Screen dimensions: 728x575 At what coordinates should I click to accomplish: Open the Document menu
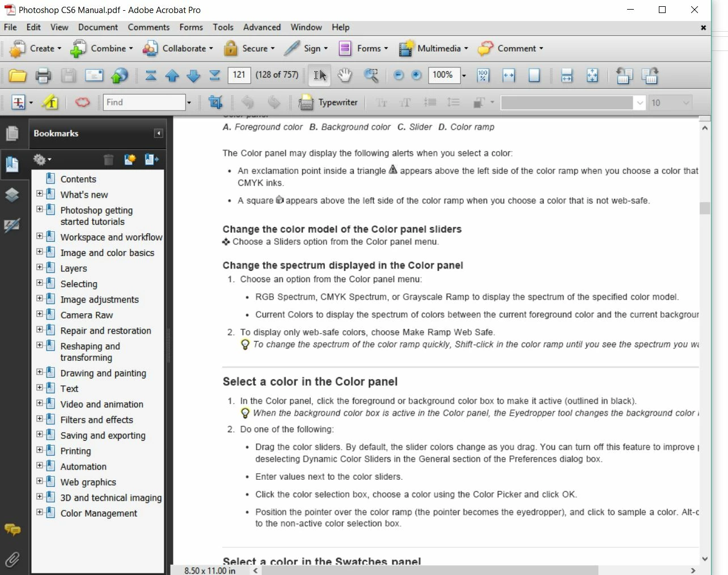tap(98, 27)
